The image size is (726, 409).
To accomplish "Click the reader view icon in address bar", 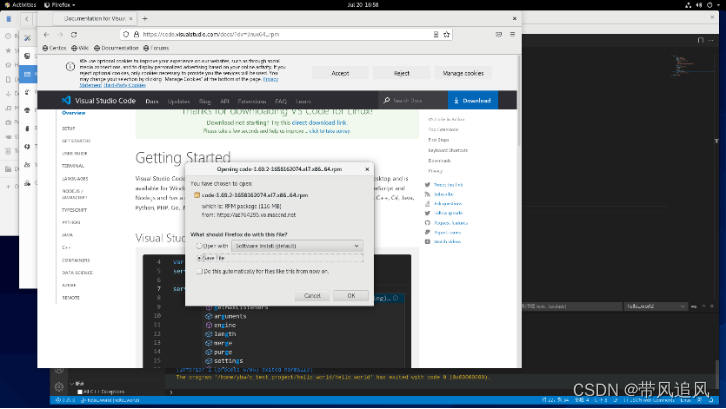I will point(436,34).
